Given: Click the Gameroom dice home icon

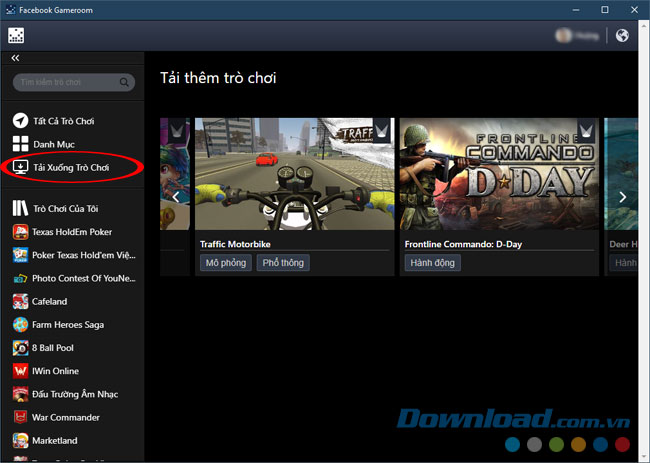Looking at the screenshot, I should coord(16,36).
